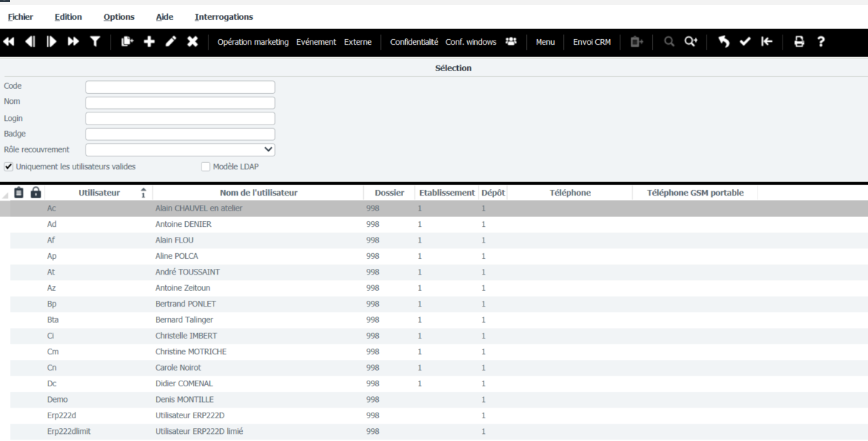Edit the selected user with the pencil icon
The width and height of the screenshot is (868, 441).
(x=171, y=42)
